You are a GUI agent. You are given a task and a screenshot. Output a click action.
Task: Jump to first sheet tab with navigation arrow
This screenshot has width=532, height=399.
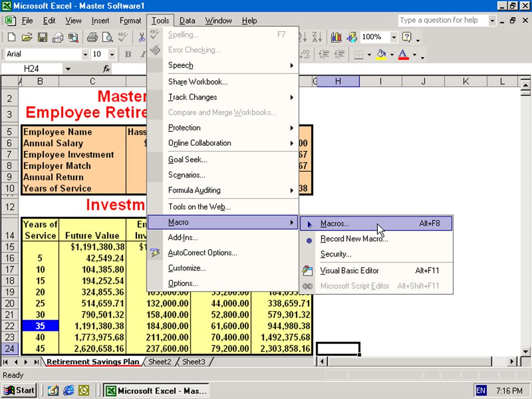coord(6,362)
